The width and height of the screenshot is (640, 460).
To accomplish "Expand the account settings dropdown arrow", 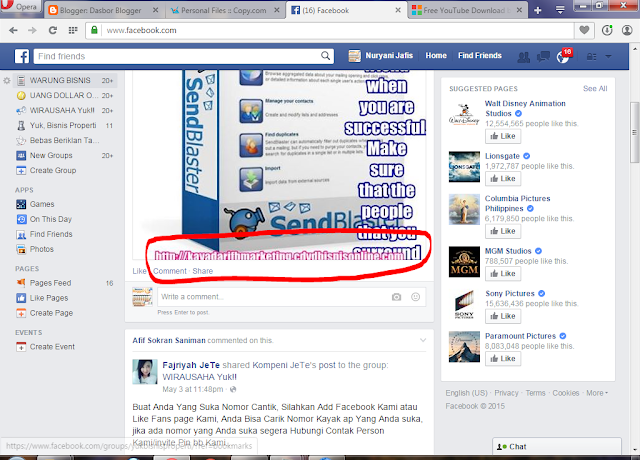I will [x=608, y=57].
